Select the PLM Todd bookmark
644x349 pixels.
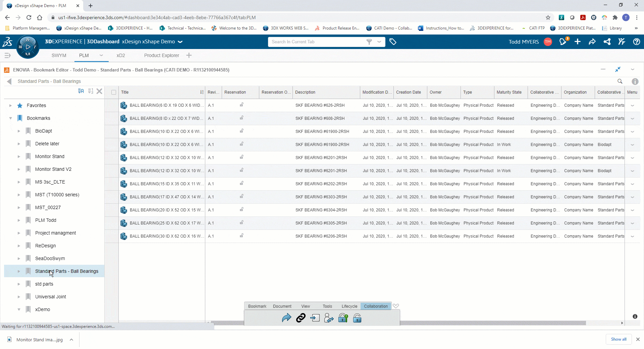(x=46, y=220)
